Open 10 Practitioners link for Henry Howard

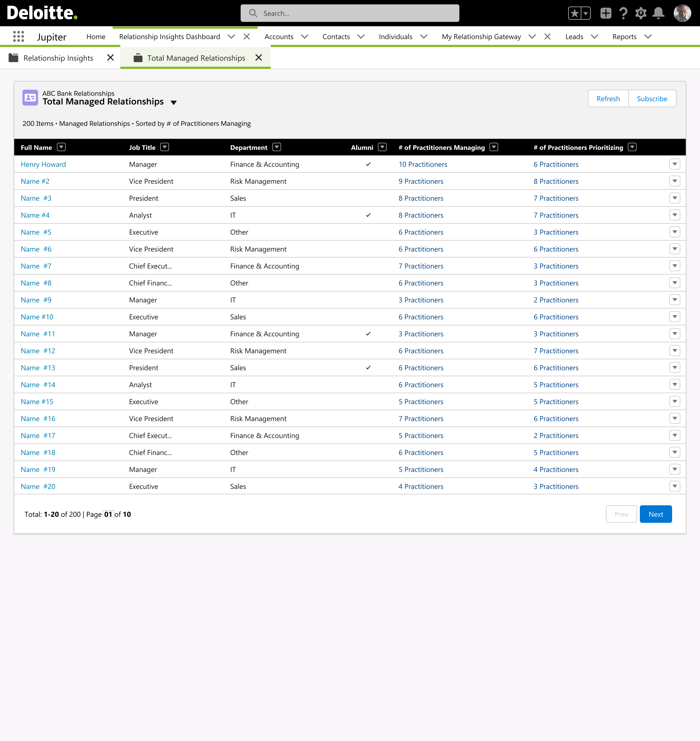click(423, 164)
